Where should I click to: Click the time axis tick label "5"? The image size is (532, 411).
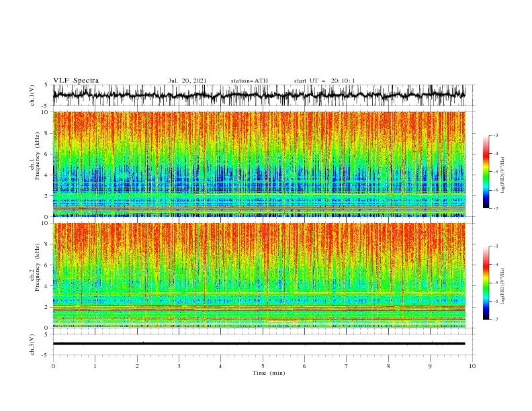[263, 366]
